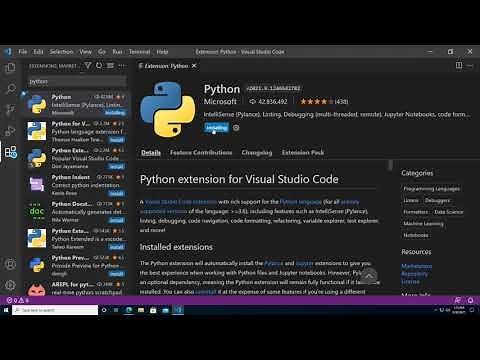Click the Linters category tag
This screenshot has width=480, height=360.
point(411,200)
